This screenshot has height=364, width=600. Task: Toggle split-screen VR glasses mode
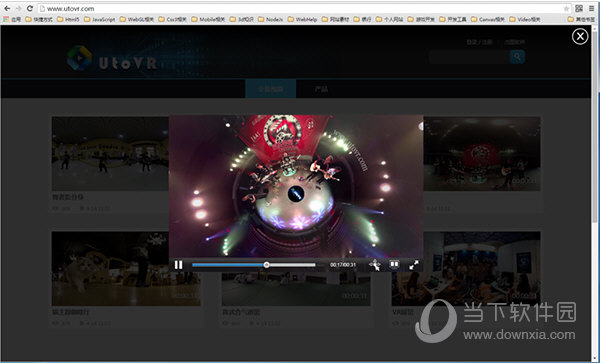tap(394, 264)
